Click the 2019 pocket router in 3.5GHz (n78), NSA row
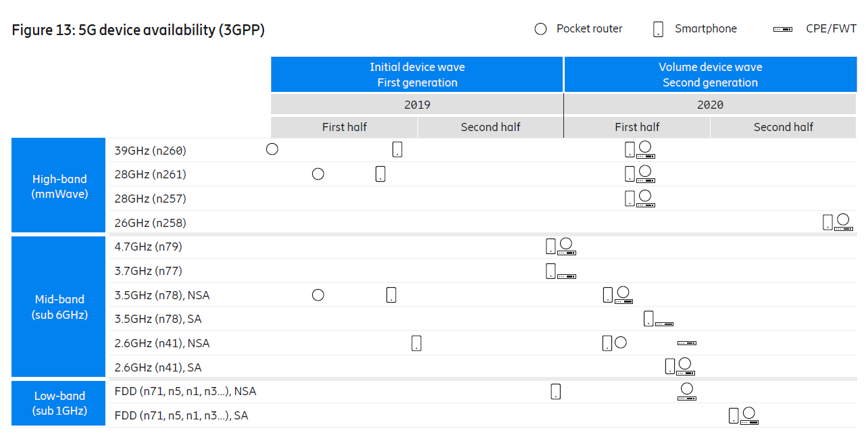This screenshot has height=437, width=868. click(318, 295)
